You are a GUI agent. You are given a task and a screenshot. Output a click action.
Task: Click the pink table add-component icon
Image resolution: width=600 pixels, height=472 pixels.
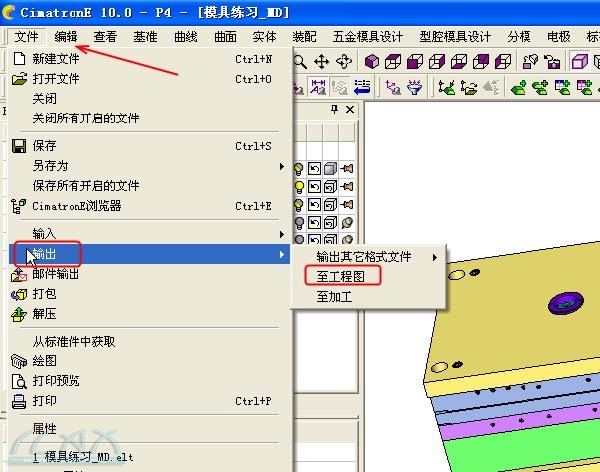coord(584,87)
